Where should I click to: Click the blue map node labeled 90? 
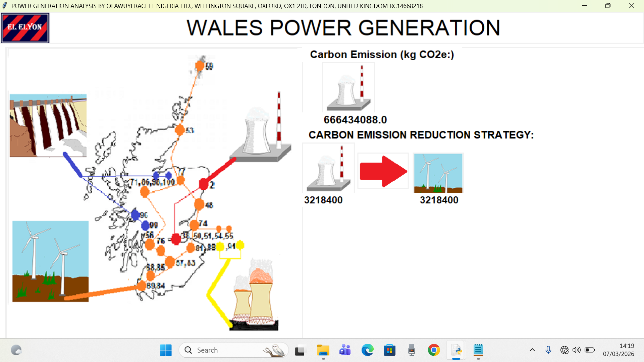(136, 215)
